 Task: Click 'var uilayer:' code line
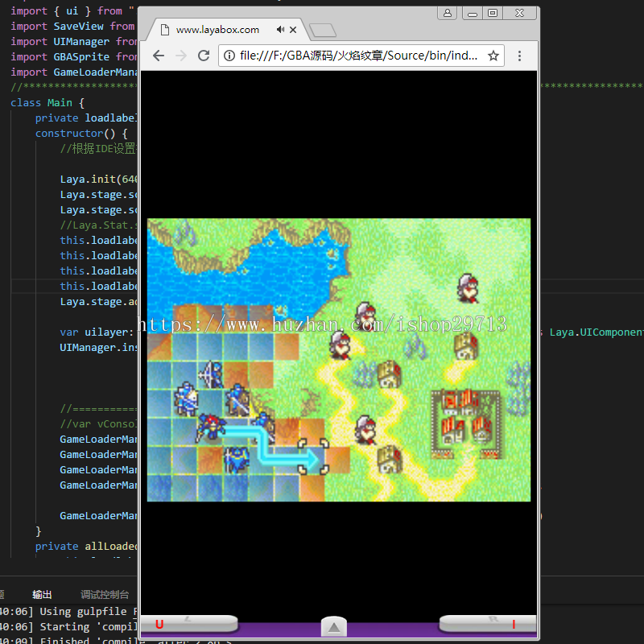pyautogui.click(x=97, y=332)
